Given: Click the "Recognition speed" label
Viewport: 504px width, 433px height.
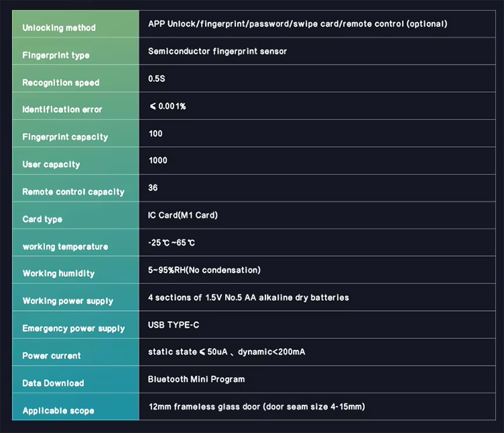Looking at the screenshot, I should (60, 83).
